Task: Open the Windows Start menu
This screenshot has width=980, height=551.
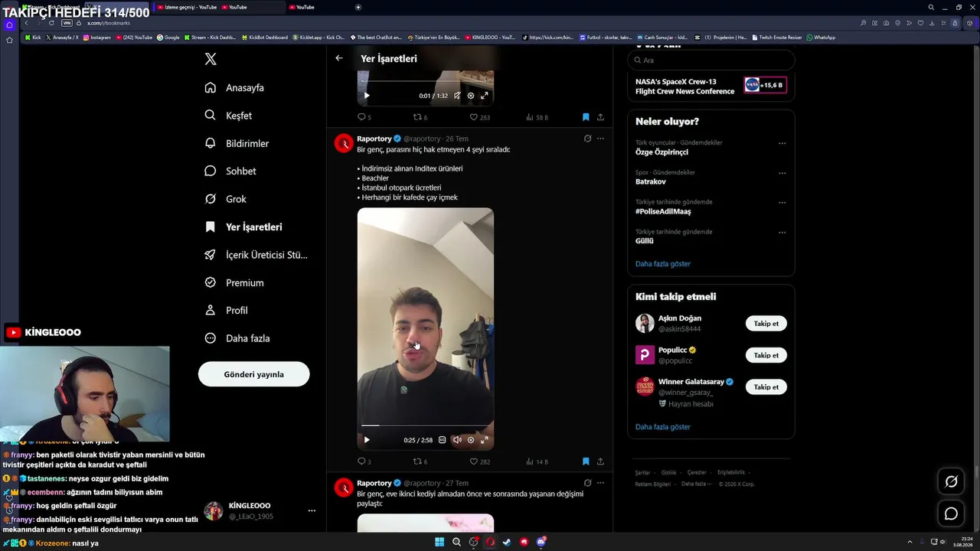Action: 439,542
